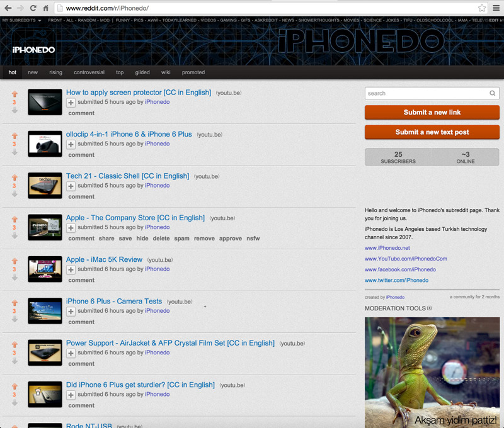
Task: Click the search magnifier icon
Action: point(492,93)
